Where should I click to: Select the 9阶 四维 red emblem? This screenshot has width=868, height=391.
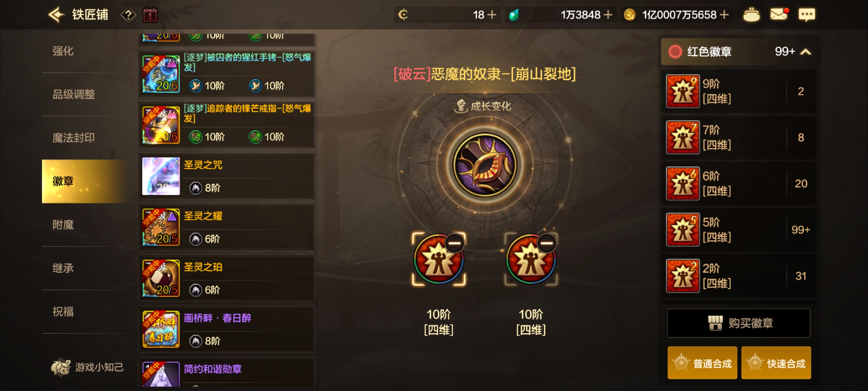coord(738,91)
